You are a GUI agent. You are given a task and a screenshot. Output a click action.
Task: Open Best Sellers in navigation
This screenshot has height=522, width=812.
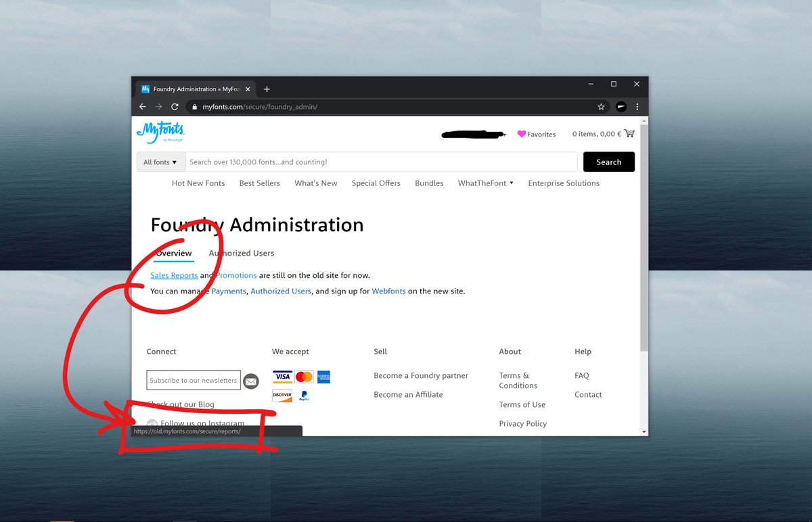(x=259, y=183)
